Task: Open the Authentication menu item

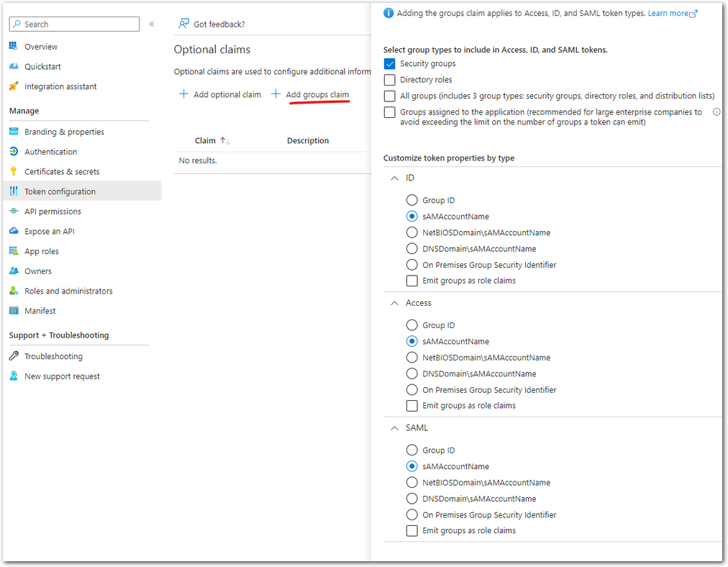Action: coord(50,152)
